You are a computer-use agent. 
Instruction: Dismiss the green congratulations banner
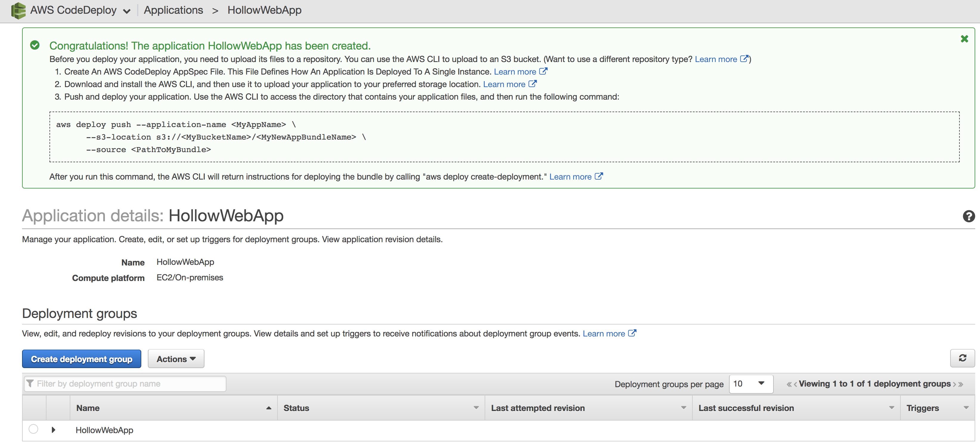click(x=964, y=39)
